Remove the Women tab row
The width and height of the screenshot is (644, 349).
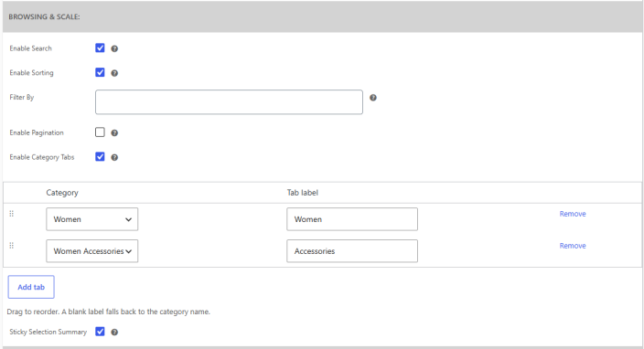(573, 214)
